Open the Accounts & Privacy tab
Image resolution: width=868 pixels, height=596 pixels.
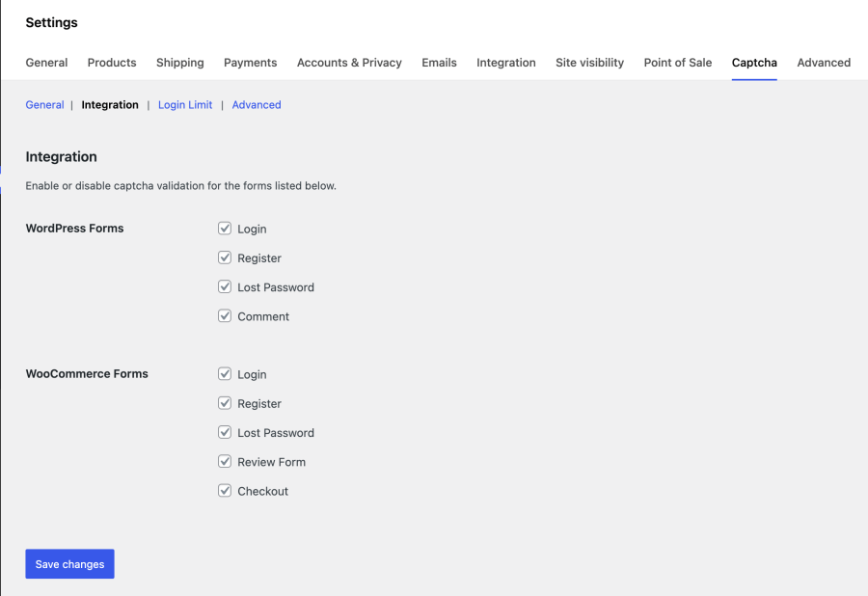tap(349, 63)
